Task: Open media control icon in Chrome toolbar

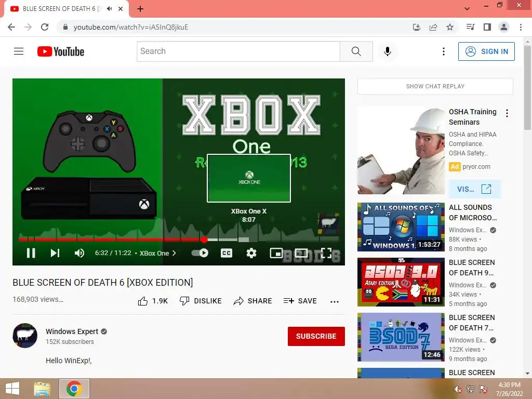Action: [x=470, y=27]
